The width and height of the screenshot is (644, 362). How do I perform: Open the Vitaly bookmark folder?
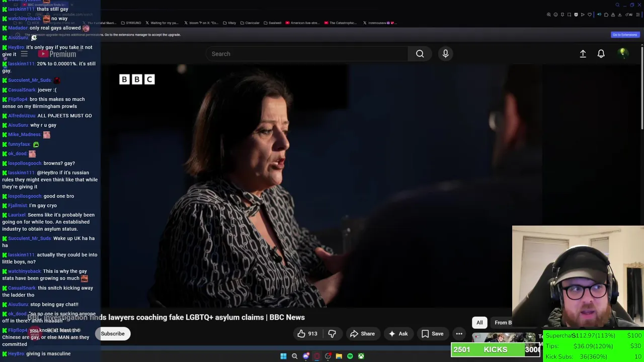(x=229, y=23)
